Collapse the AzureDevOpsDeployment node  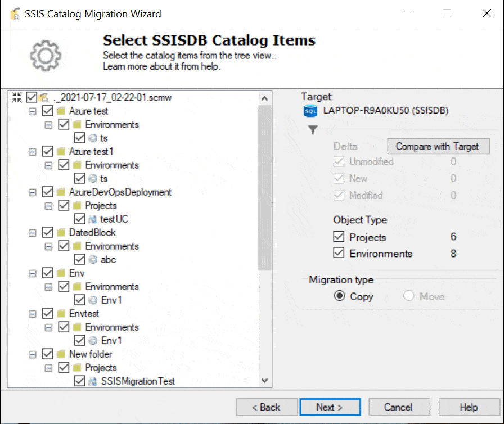(x=33, y=192)
